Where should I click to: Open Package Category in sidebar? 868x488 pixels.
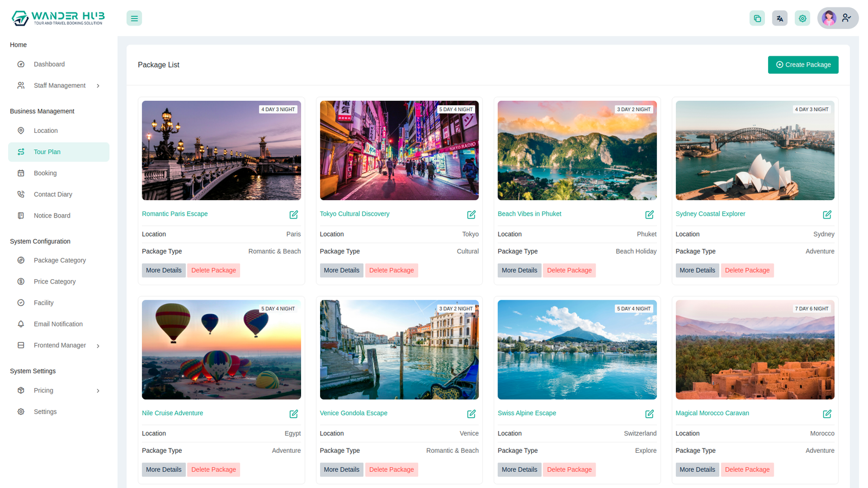(x=60, y=260)
